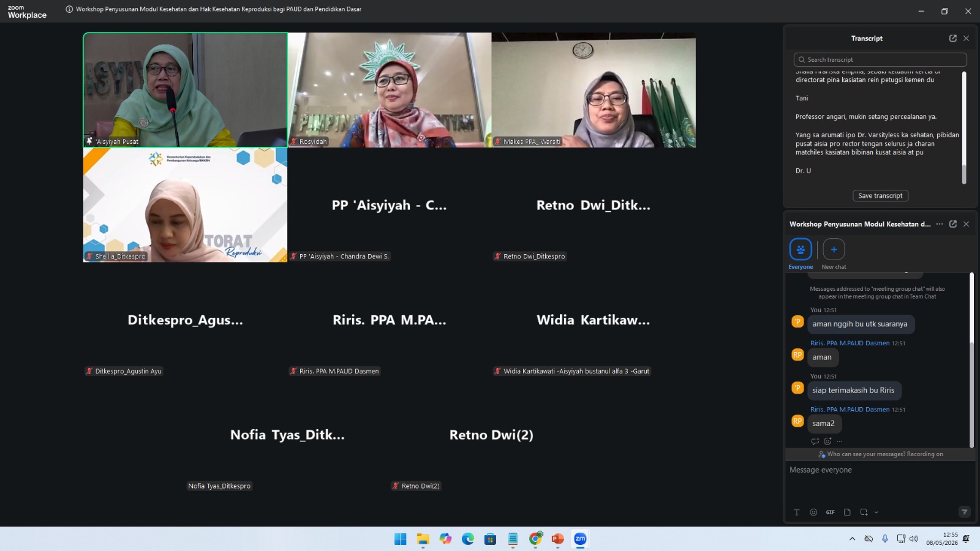Attach a file to the chat

click(847, 512)
